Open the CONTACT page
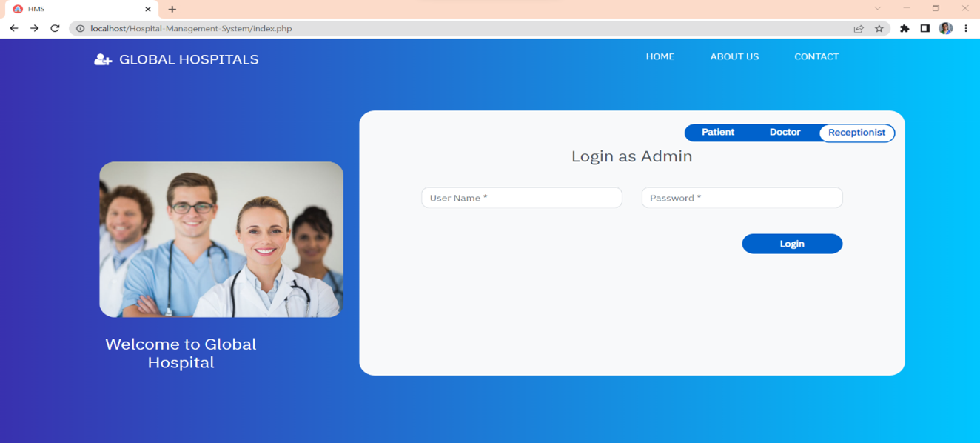The image size is (980, 443). [x=816, y=56]
